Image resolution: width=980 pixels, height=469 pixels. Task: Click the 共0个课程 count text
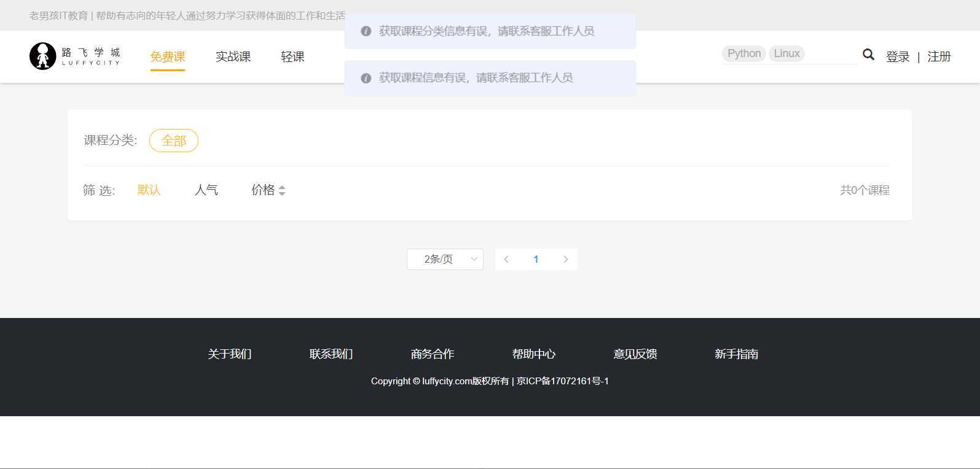[x=865, y=190]
